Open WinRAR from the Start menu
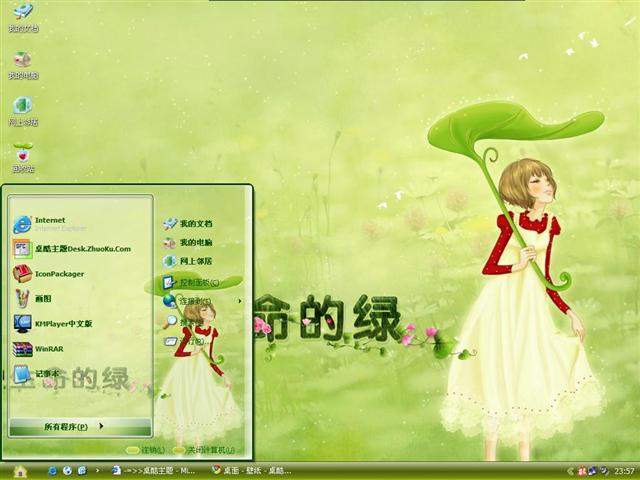Screen dimensions: 640x480 coord(39,349)
